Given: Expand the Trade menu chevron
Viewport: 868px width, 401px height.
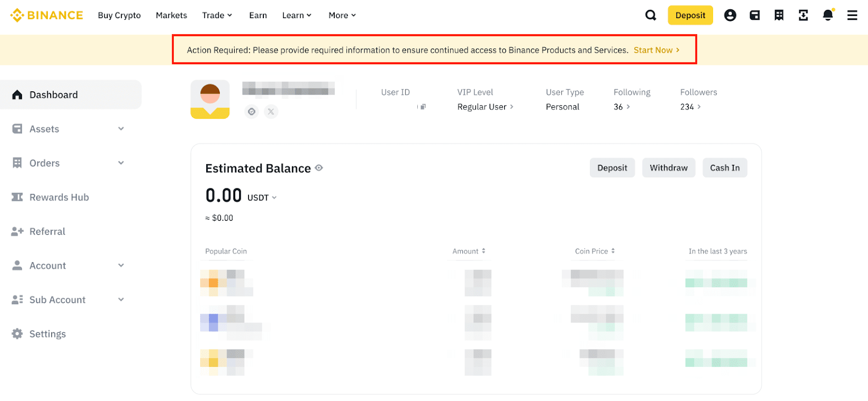Looking at the screenshot, I should tap(230, 15).
